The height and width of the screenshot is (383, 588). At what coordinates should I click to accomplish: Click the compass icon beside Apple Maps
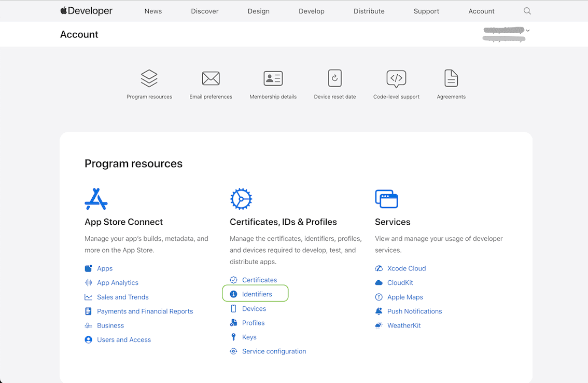[x=379, y=297]
